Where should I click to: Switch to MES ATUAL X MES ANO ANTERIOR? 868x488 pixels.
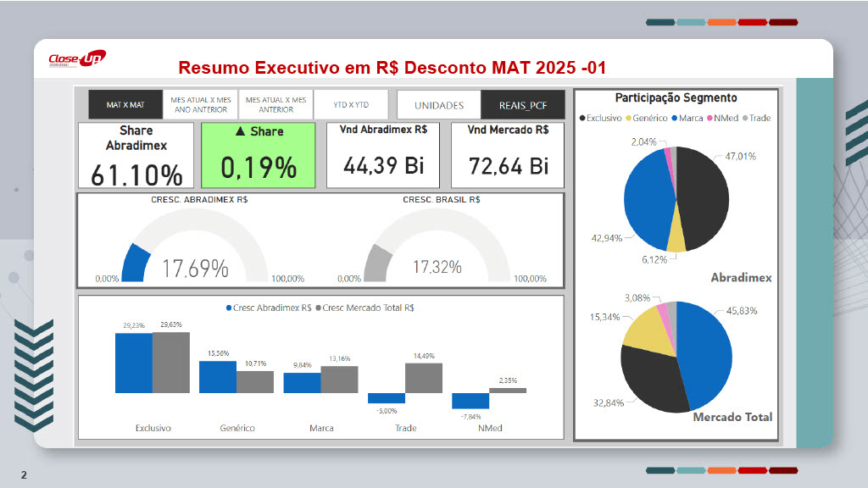point(200,105)
